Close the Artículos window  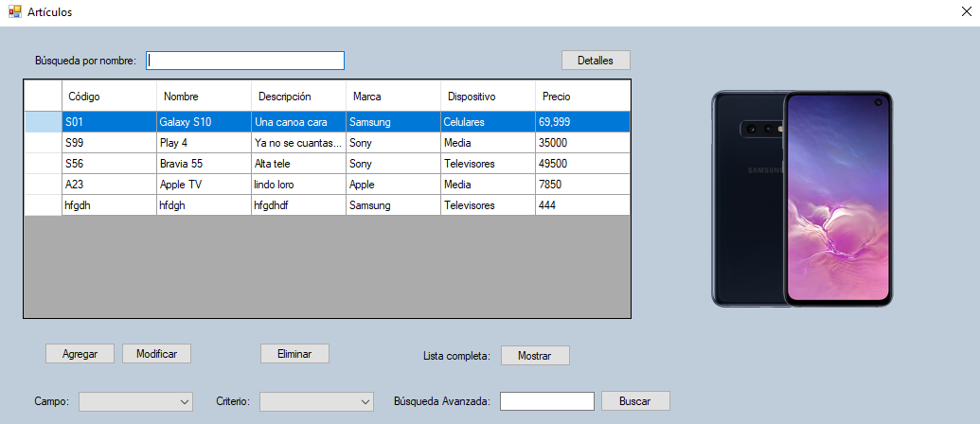coord(966,12)
